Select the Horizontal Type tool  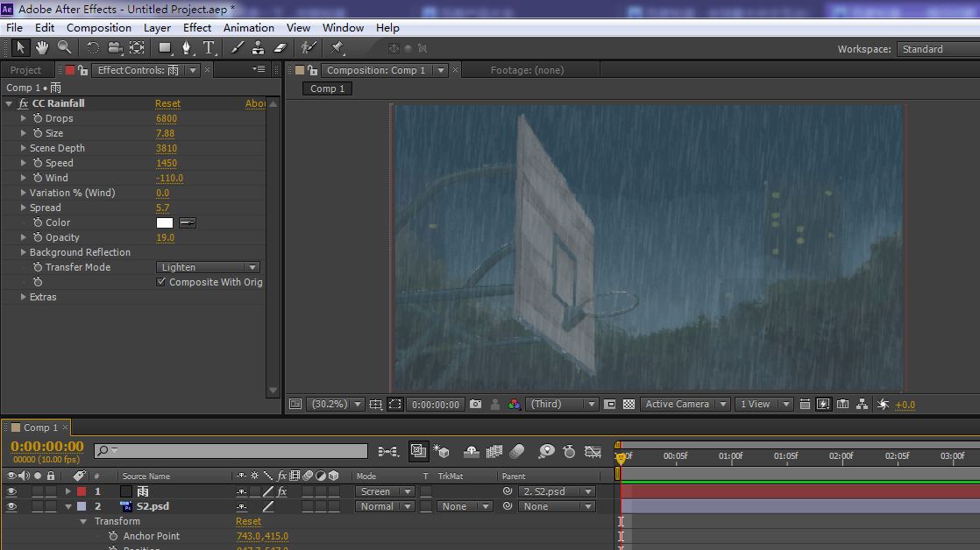(209, 48)
